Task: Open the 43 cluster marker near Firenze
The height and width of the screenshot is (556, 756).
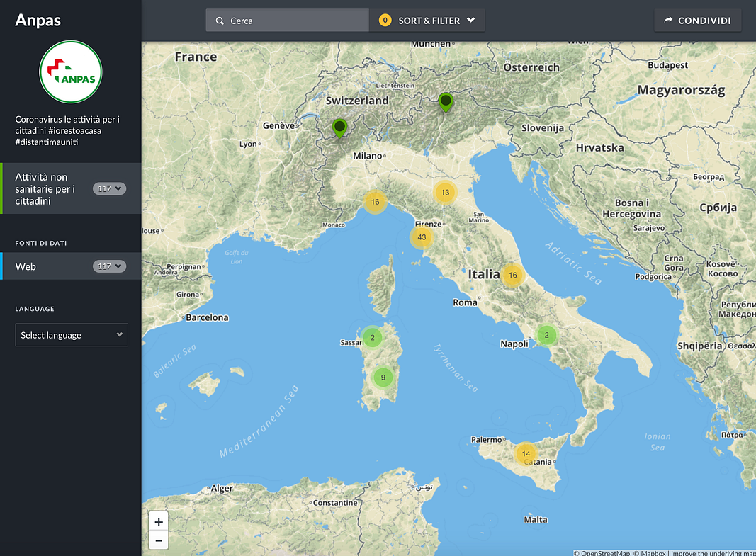Action: (x=422, y=237)
